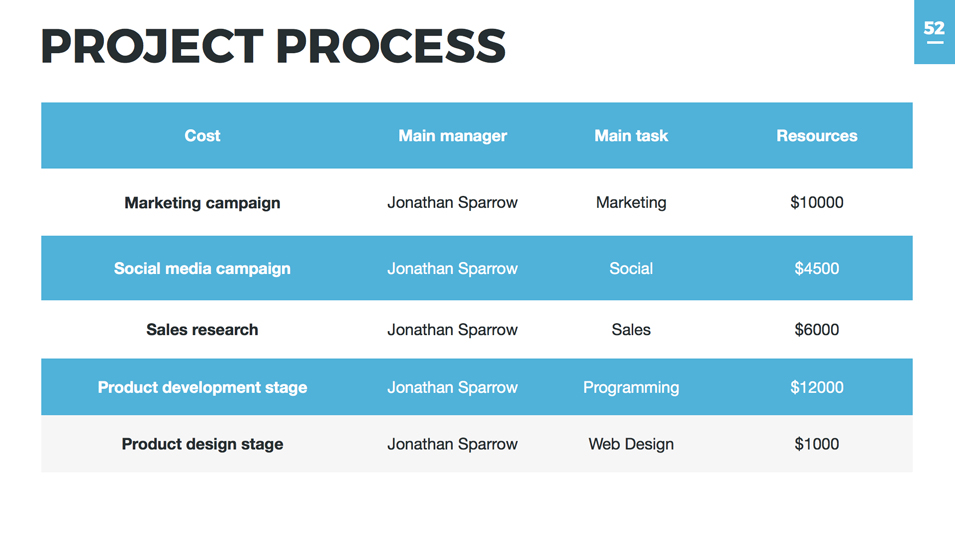This screenshot has width=955, height=537.
Task: Select the Social media campaign cell
Action: tap(202, 269)
